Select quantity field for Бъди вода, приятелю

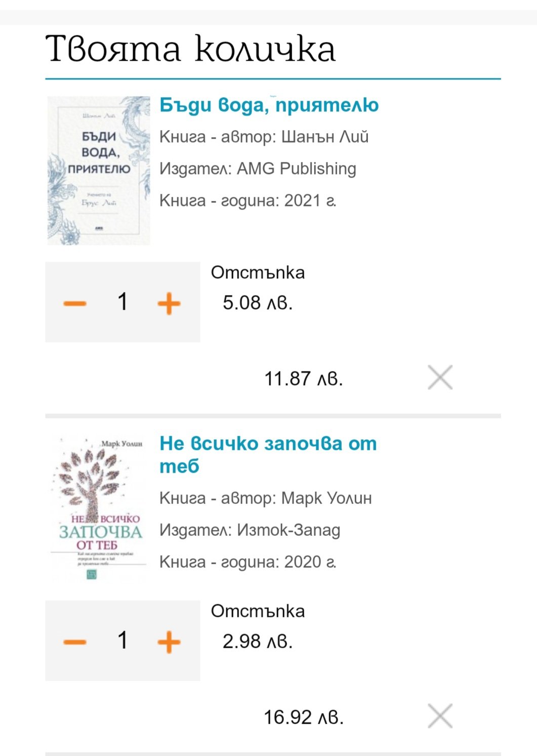[x=122, y=302]
